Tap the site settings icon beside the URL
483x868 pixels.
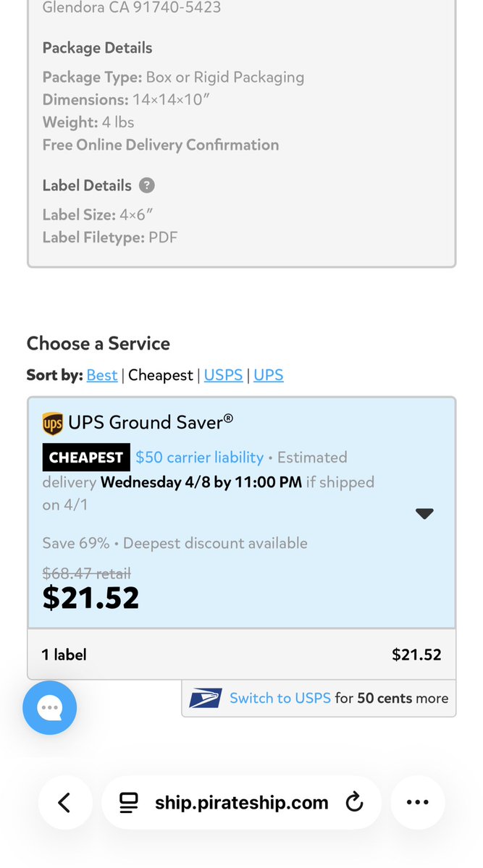[129, 802]
